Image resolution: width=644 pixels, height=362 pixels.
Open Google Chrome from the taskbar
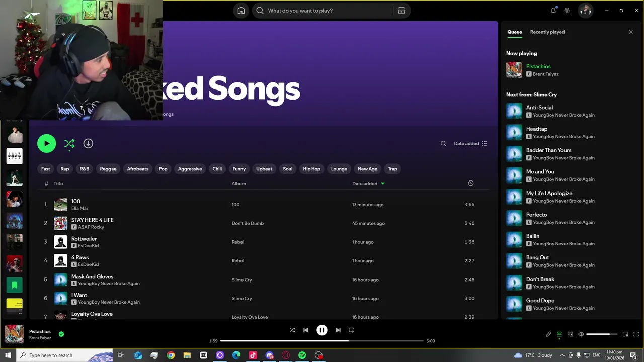click(x=171, y=355)
